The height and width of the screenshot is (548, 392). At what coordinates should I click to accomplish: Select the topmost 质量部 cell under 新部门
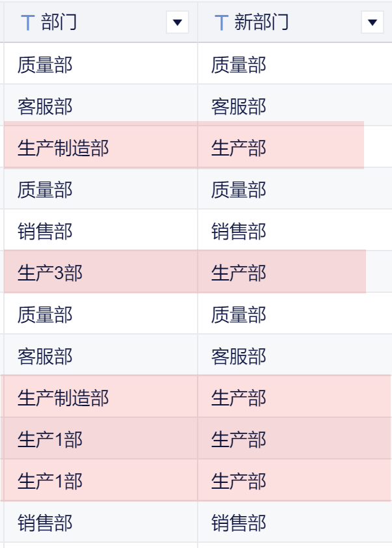point(239,64)
